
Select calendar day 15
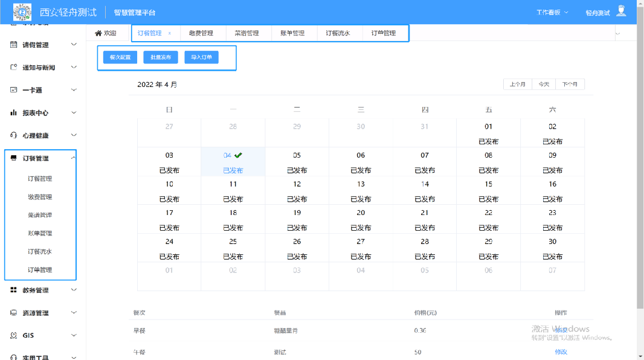tap(488, 190)
